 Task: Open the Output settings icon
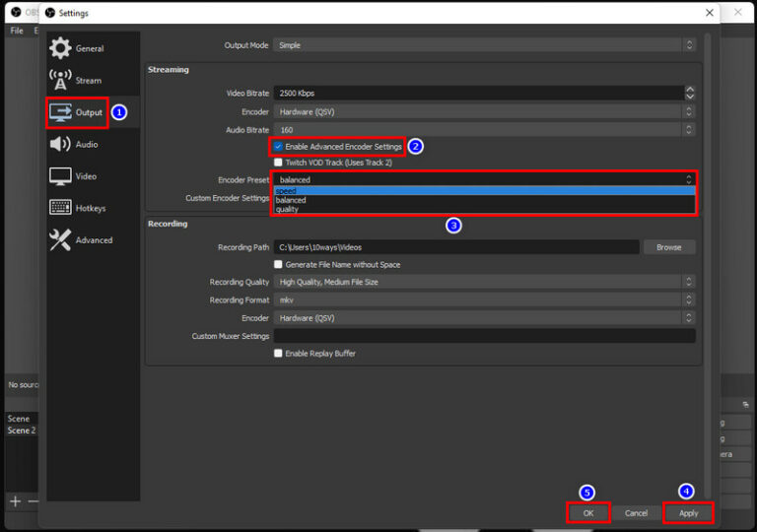[61, 112]
